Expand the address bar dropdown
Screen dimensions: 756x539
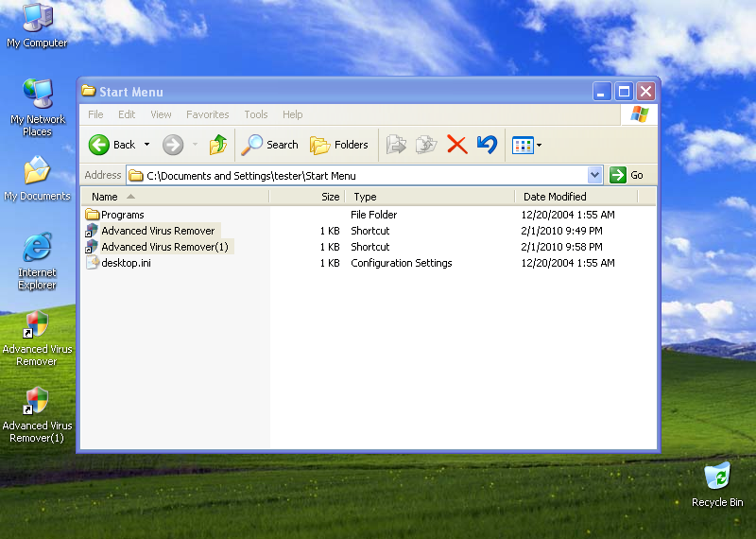(595, 175)
